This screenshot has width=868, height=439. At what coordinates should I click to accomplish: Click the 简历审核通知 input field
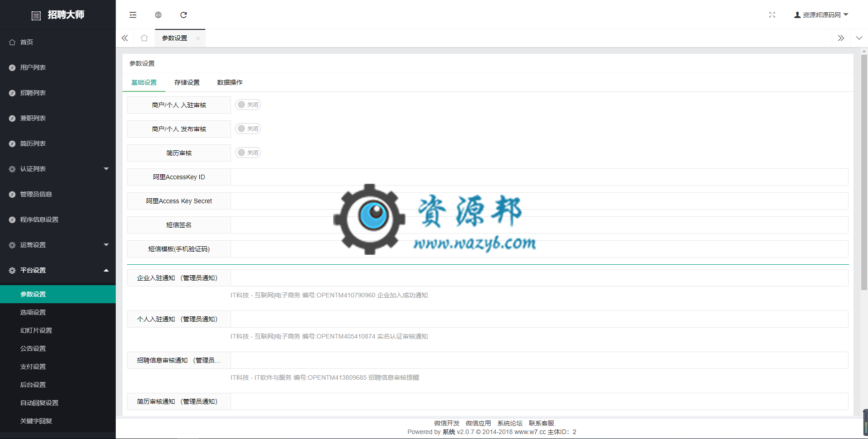pyautogui.click(x=539, y=401)
